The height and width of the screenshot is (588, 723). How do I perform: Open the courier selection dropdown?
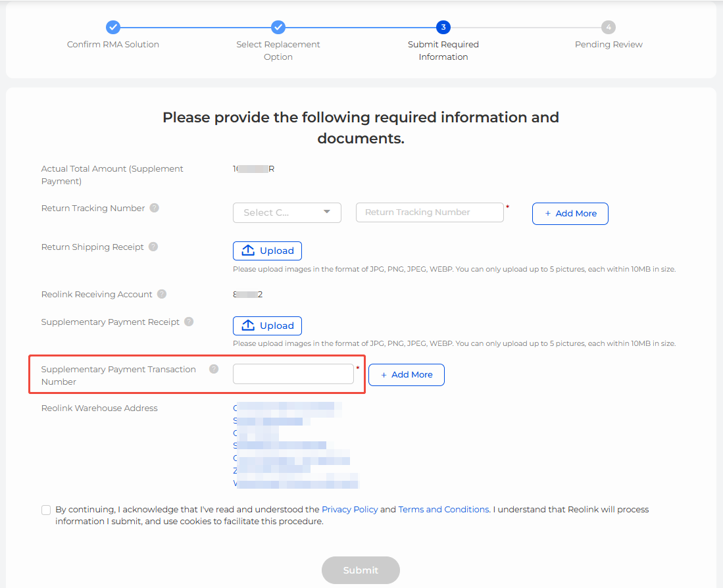(287, 212)
